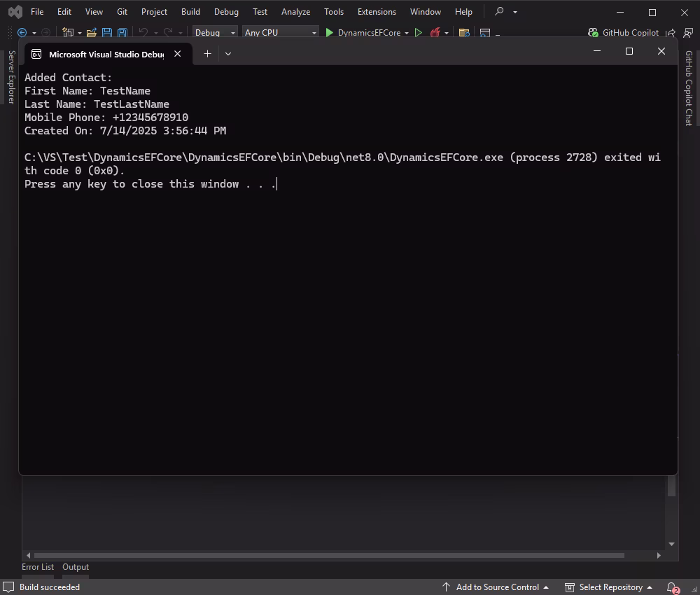
Task: Click the horizontal scroll left arrow
Action: 29,555
